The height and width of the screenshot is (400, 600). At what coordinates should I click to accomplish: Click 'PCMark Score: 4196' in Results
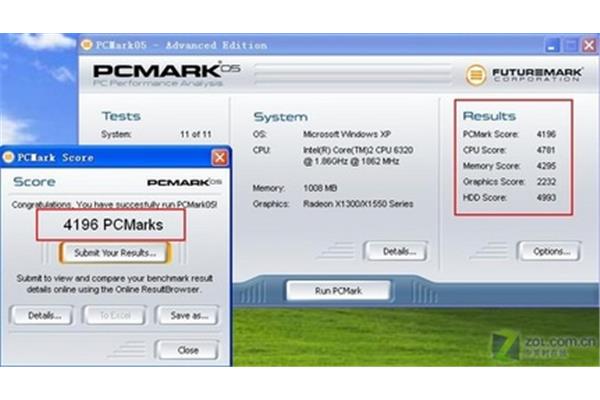point(509,134)
